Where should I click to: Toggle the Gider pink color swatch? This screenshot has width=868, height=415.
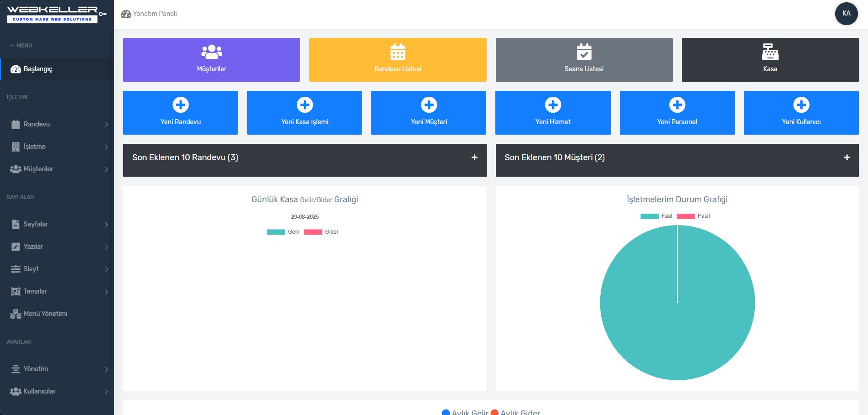(x=313, y=232)
